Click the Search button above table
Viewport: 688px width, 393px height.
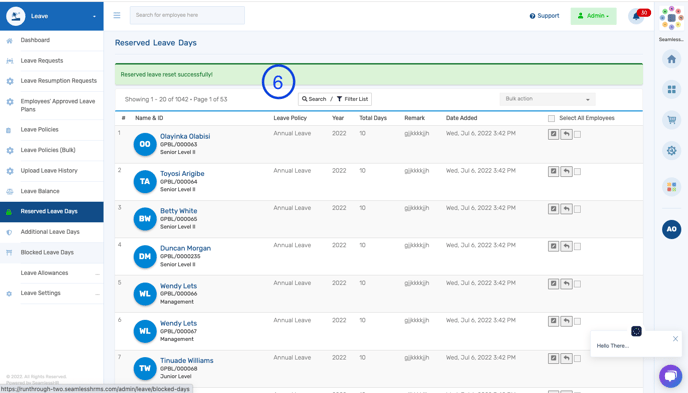coord(314,99)
